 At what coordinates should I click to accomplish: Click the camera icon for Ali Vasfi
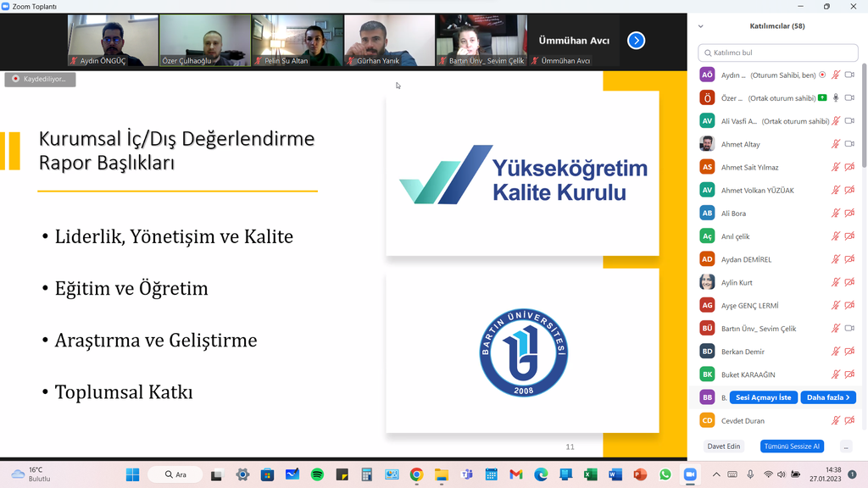849,121
